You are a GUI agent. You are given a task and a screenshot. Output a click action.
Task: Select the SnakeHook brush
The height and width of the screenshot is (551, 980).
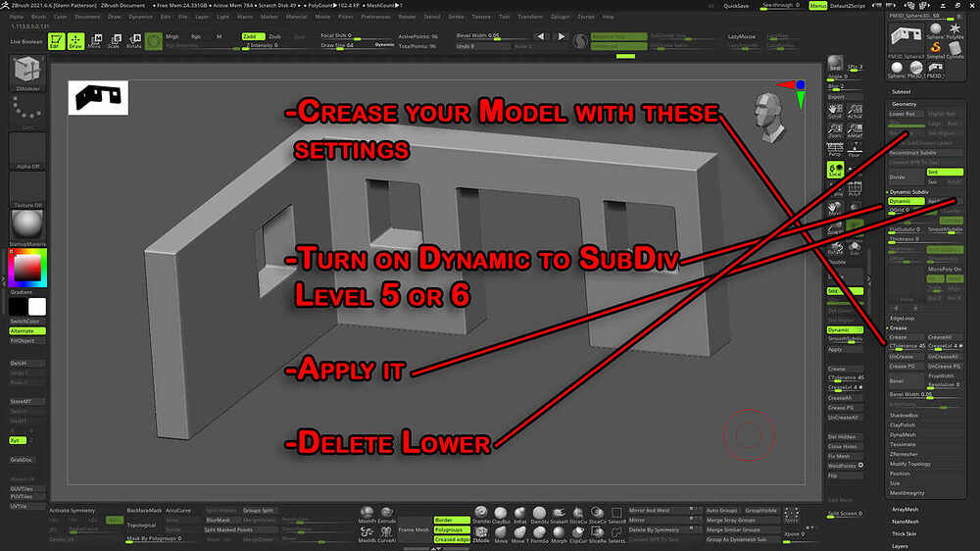tap(559, 514)
